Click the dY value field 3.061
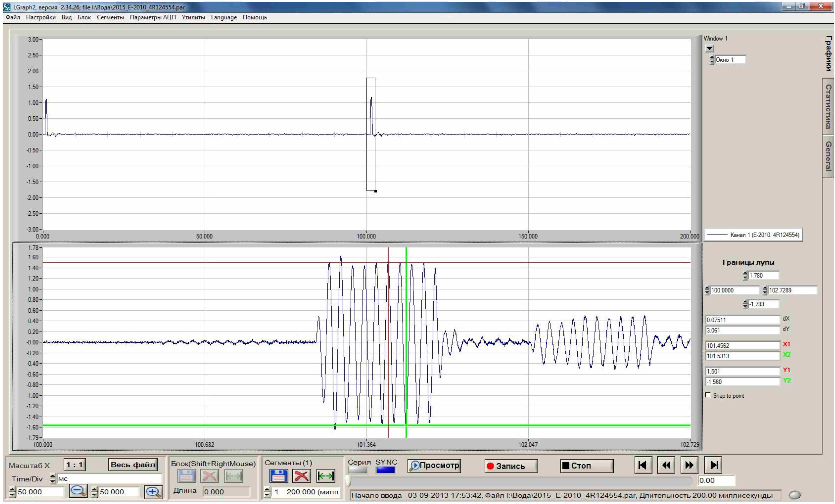The height and width of the screenshot is (504, 835). click(742, 330)
